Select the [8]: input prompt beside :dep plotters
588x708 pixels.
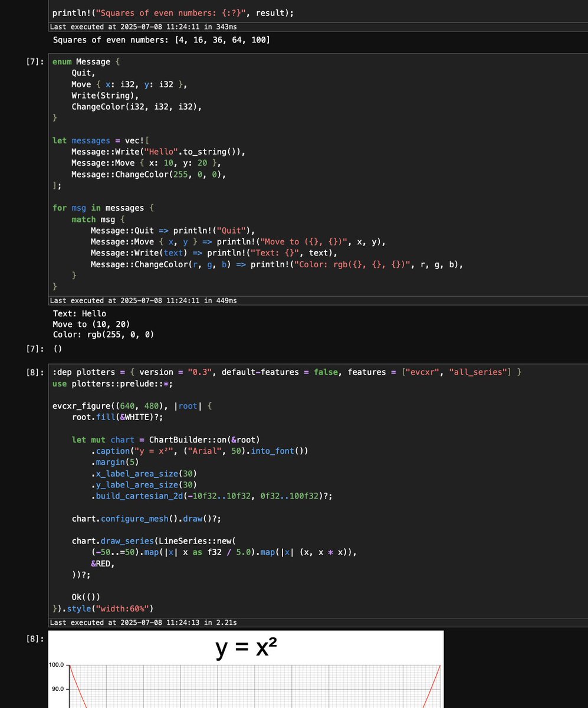coord(35,372)
